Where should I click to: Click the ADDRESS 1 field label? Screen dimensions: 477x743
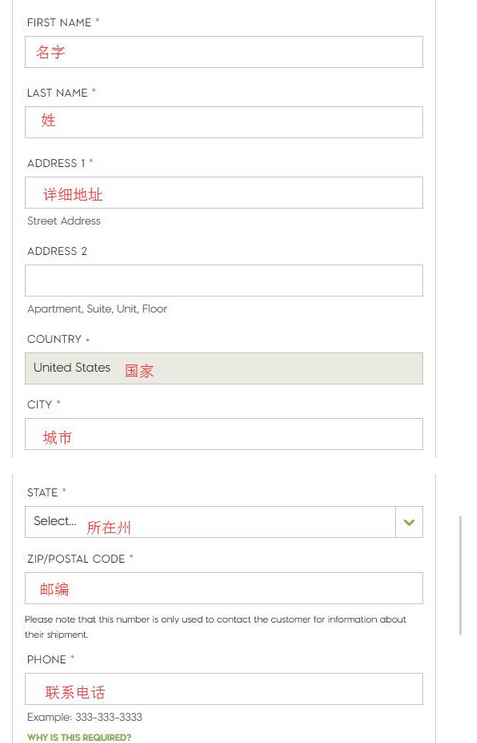tap(56, 163)
